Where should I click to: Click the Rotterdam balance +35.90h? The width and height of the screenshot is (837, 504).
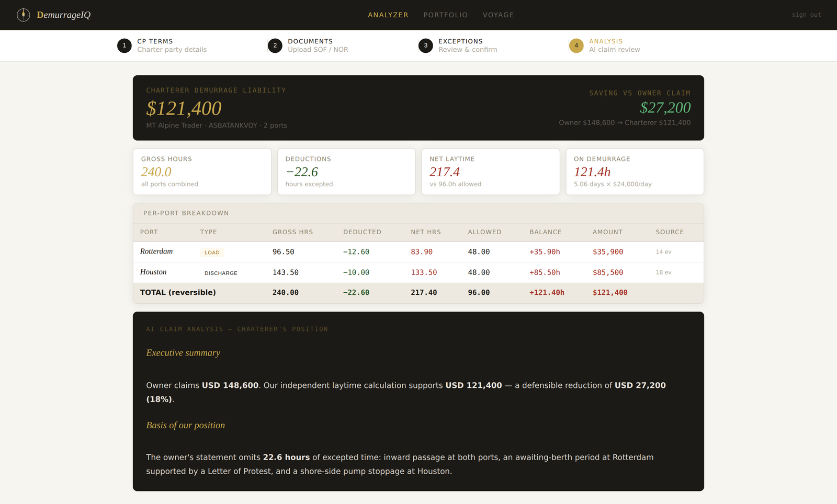[545, 252]
